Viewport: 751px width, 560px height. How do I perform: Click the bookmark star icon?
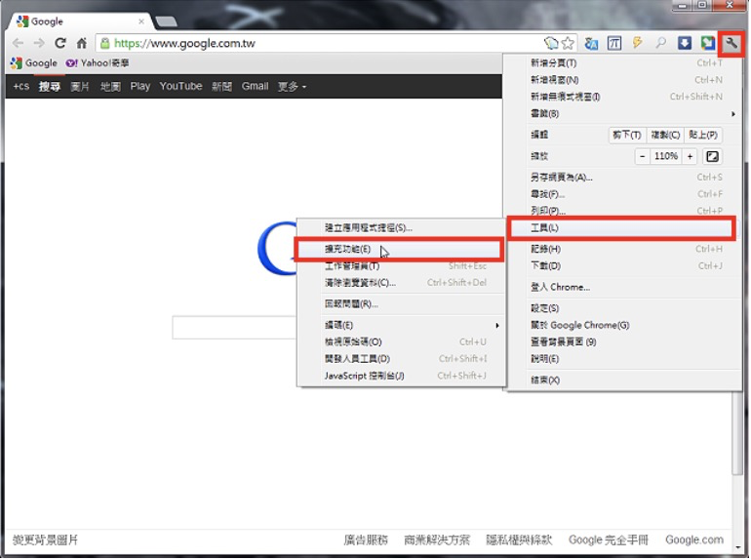coord(568,44)
